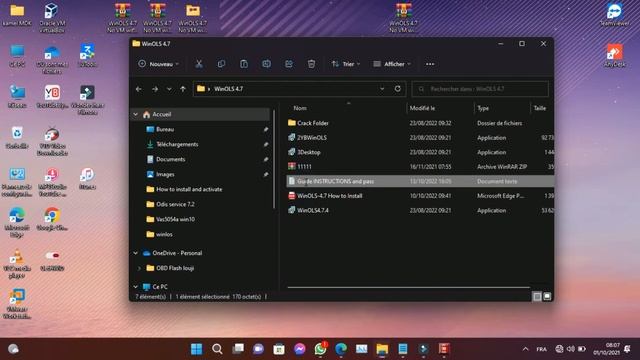Click the volume icon in system tray
The image size is (640, 360).
(571, 349)
